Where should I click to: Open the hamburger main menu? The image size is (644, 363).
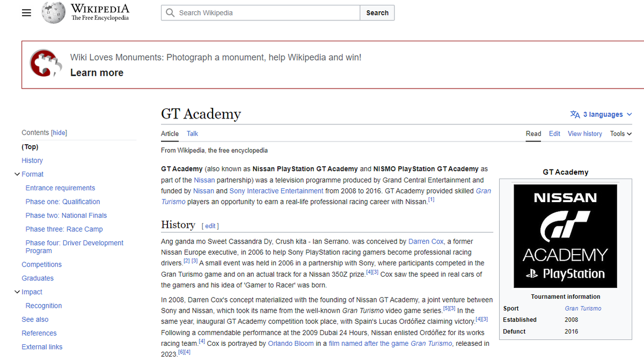pos(26,13)
